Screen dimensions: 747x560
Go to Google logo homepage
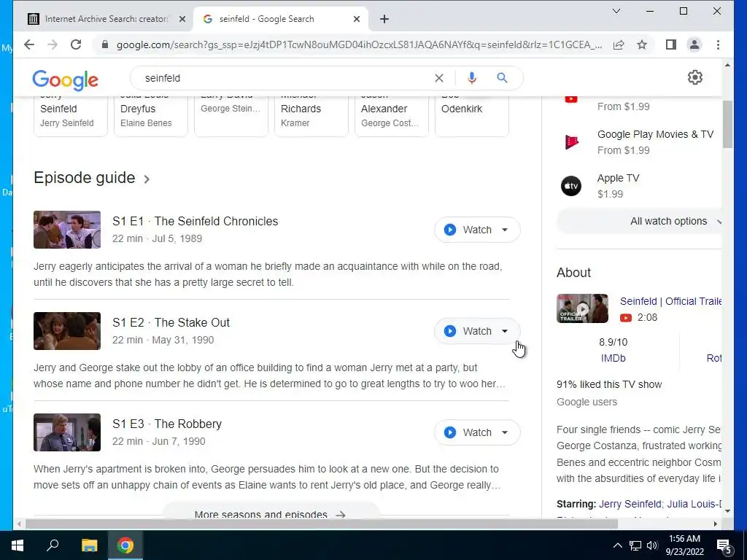pos(65,80)
